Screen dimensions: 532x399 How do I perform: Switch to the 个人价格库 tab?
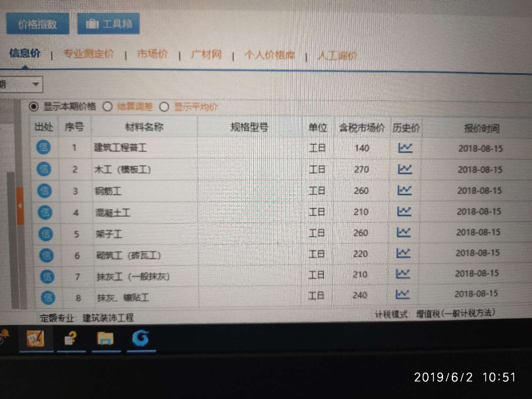pos(270,55)
